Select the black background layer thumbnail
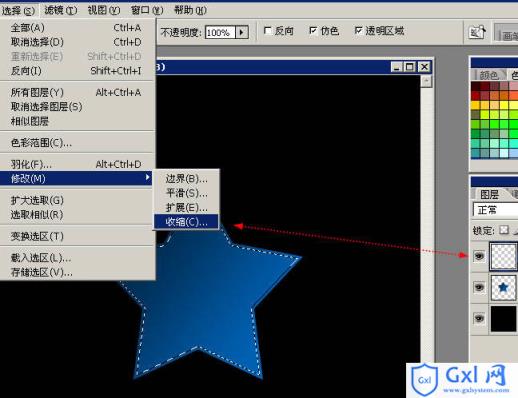Screen dimensions: 518x398 (x=503, y=319)
